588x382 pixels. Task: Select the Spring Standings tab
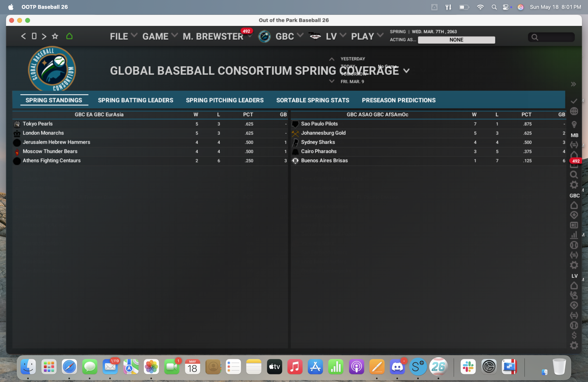click(54, 100)
